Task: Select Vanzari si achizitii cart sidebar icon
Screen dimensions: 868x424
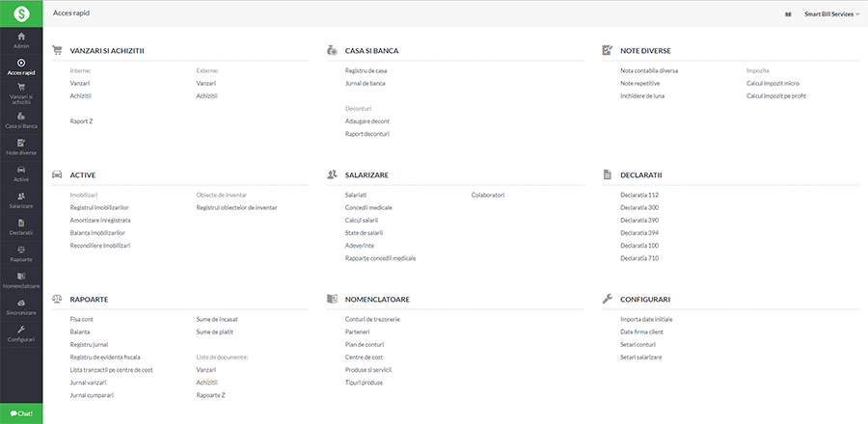Action: point(21,90)
